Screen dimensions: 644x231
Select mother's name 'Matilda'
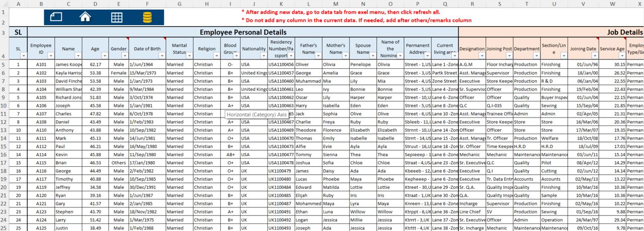click(336, 187)
